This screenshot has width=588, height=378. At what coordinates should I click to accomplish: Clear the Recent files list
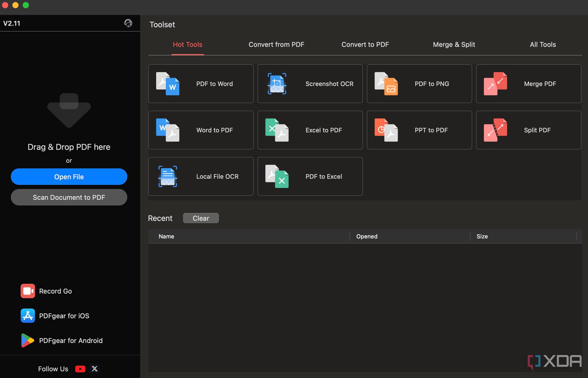tap(201, 218)
